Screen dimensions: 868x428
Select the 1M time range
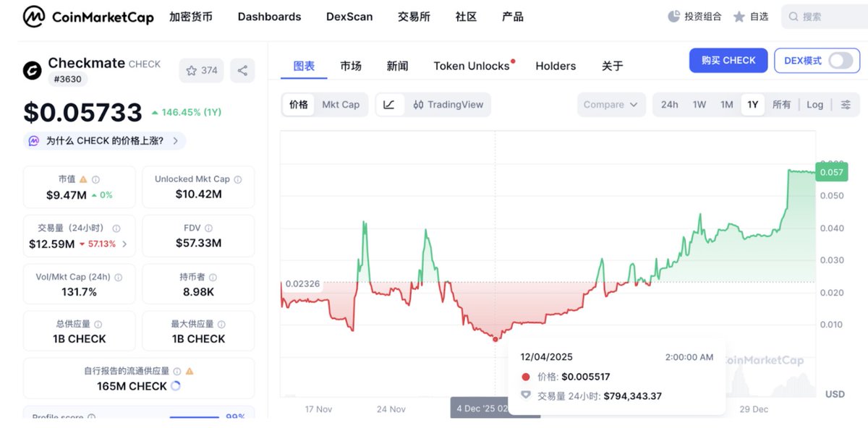point(726,104)
